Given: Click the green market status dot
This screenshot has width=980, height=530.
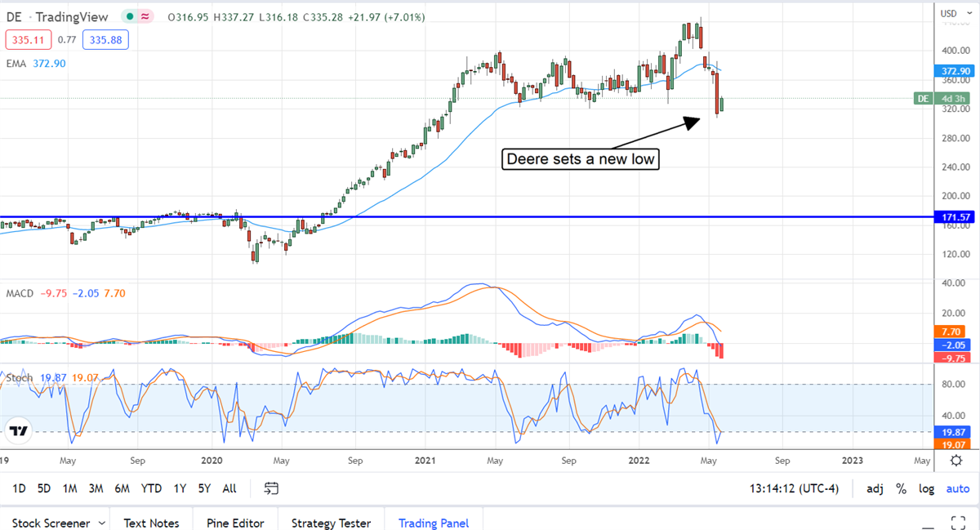Looking at the screenshot, I should (129, 17).
